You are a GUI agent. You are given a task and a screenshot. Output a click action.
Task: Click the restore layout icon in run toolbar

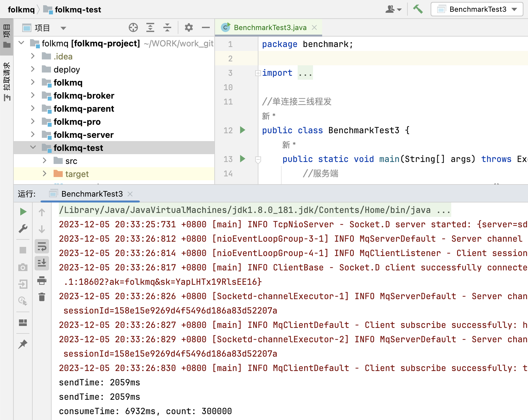coord(23,323)
